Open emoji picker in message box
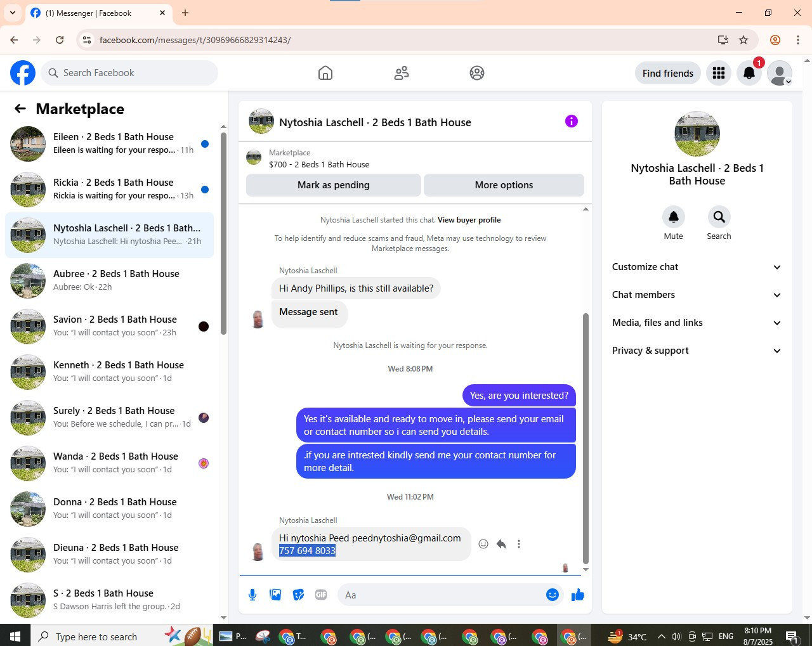This screenshot has width=812, height=646. click(x=553, y=595)
